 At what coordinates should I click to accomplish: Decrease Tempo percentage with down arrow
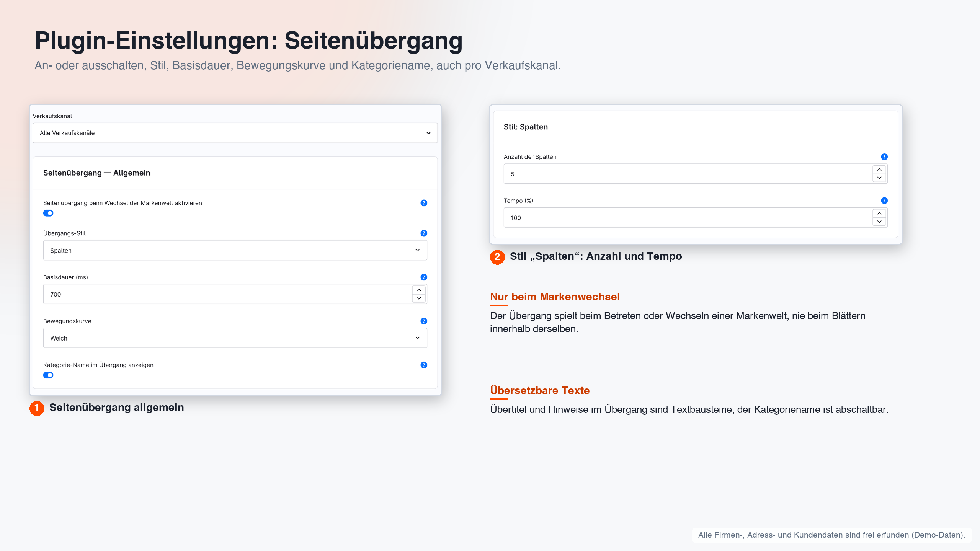click(x=879, y=222)
